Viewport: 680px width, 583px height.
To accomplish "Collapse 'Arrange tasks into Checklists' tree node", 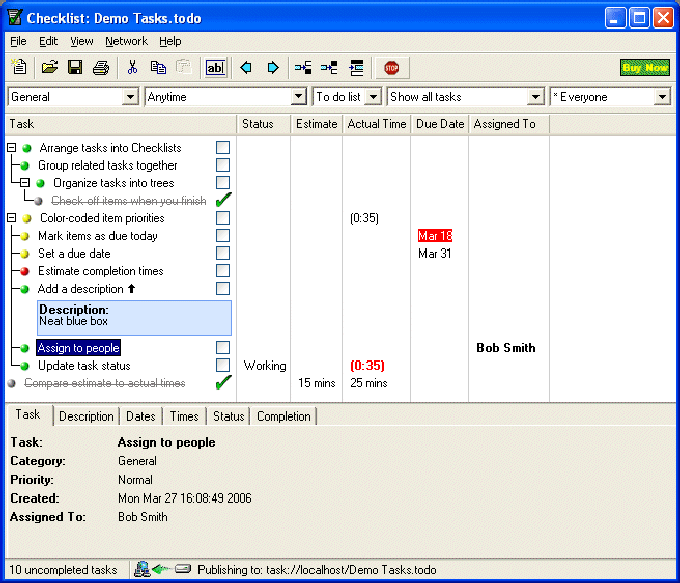I will (x=12, y=148).
